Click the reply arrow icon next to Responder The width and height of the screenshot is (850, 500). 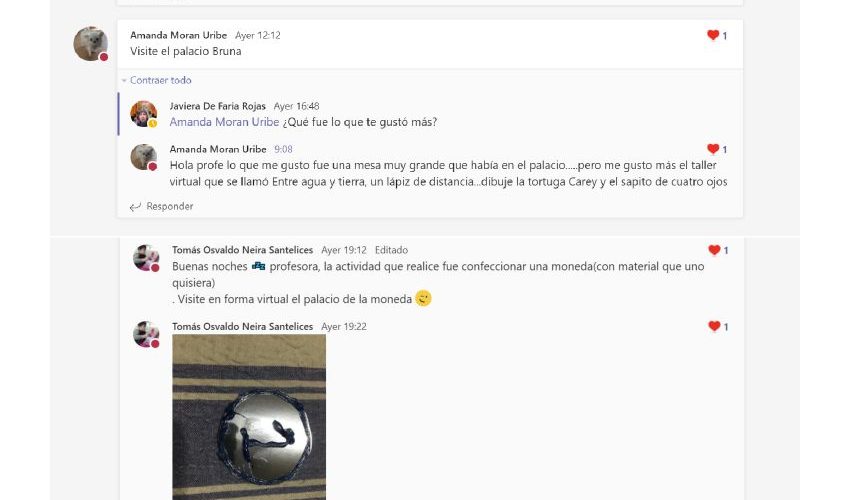(x=135, y=207)
